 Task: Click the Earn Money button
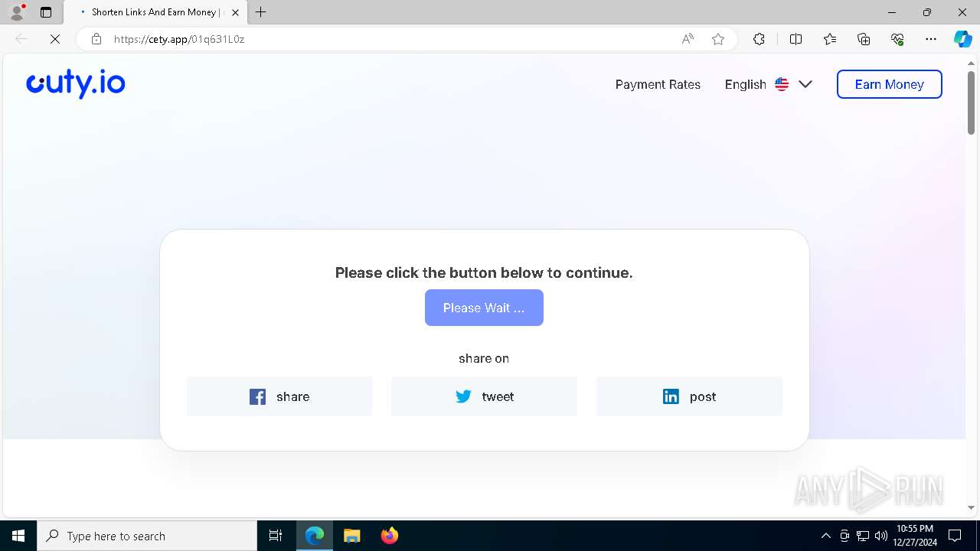(889, 84)
